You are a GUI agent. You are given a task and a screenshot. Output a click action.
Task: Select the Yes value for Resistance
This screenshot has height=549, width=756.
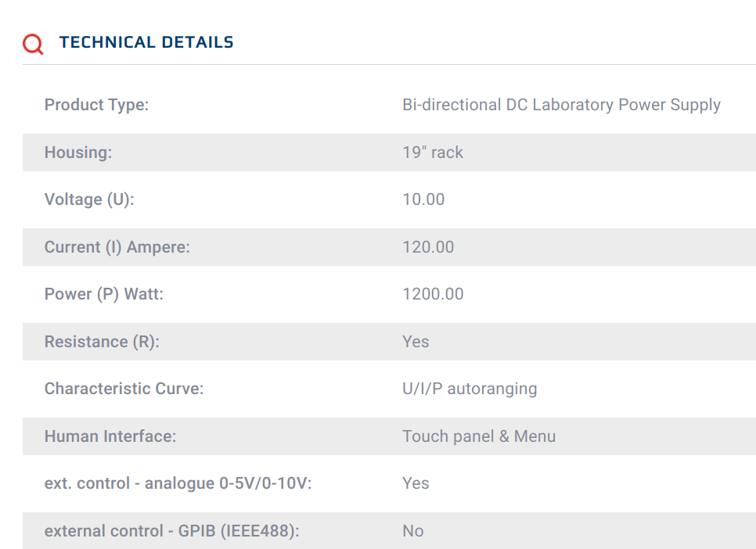[416, 342]
